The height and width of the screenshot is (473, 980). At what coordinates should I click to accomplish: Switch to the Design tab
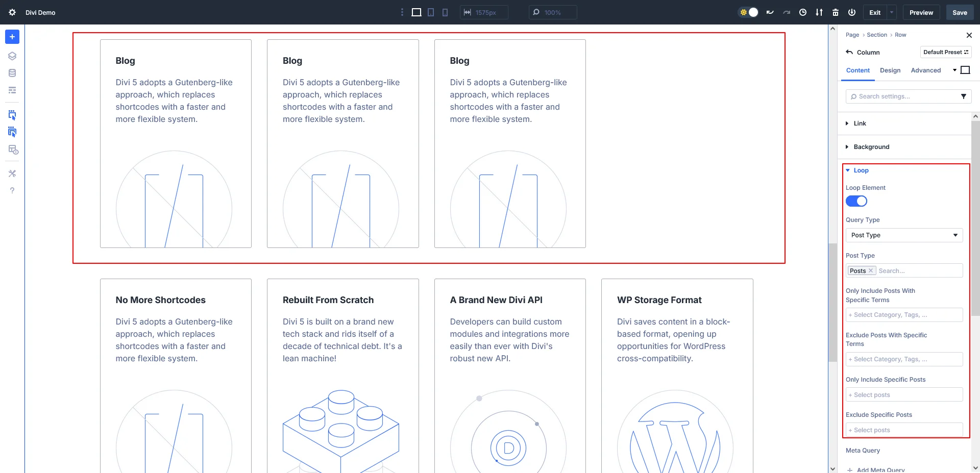[890, 70]
